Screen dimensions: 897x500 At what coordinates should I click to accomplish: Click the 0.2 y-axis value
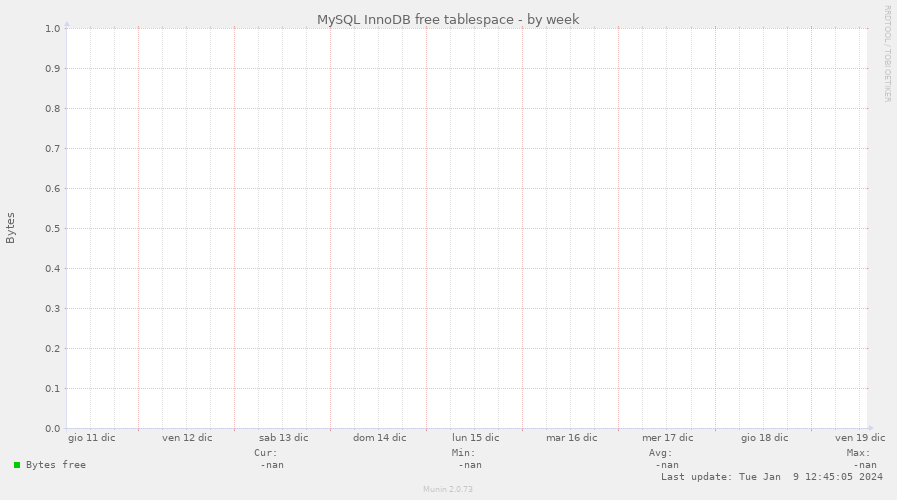[x=53, y=349]
